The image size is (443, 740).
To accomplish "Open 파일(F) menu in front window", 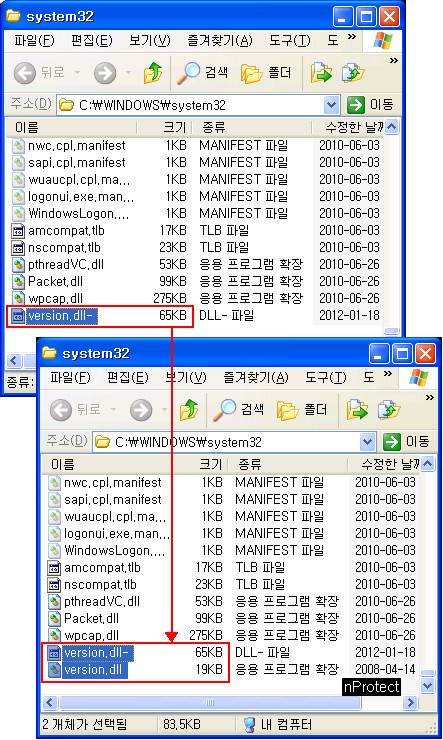I will (x=70, y=378).
